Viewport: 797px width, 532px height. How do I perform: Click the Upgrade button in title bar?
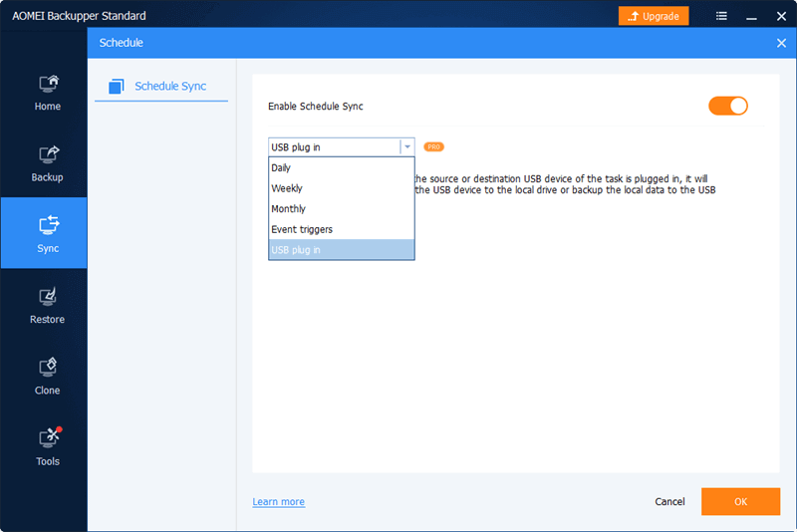coord(654,16)
